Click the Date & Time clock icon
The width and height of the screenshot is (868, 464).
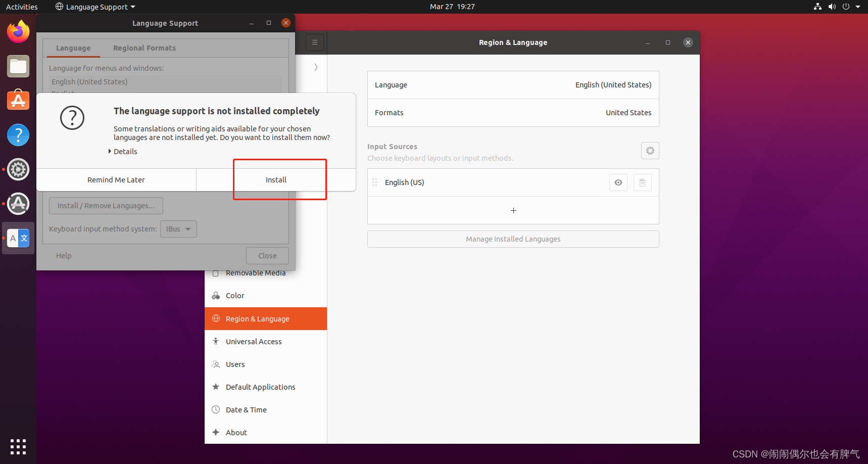click(216, 410)
